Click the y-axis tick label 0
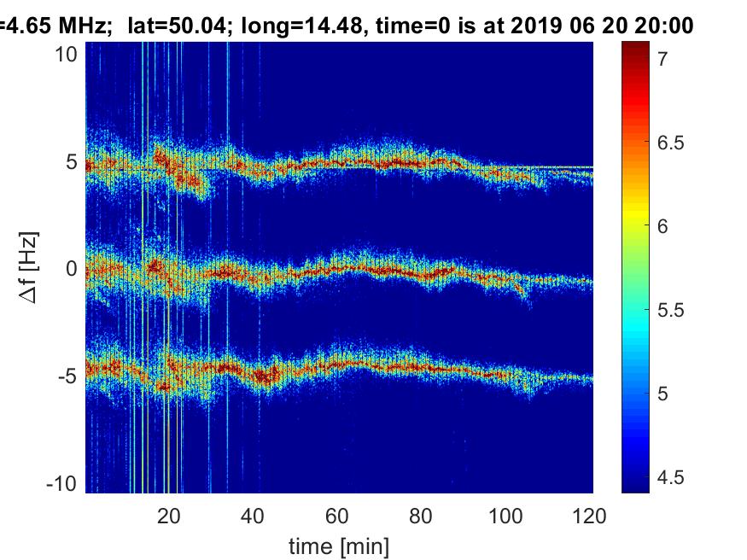The height and width of the screenshot is (560, 747). click(x=73, y=269)
